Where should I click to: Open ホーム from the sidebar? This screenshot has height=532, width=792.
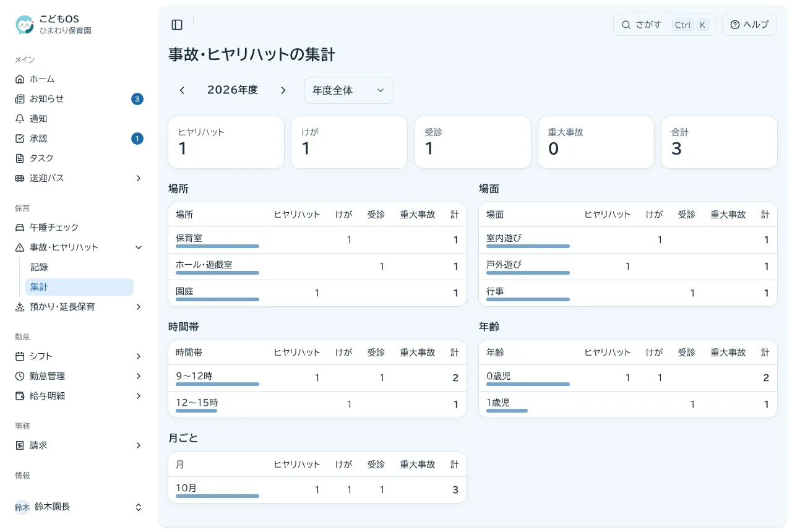pos(79,79)
